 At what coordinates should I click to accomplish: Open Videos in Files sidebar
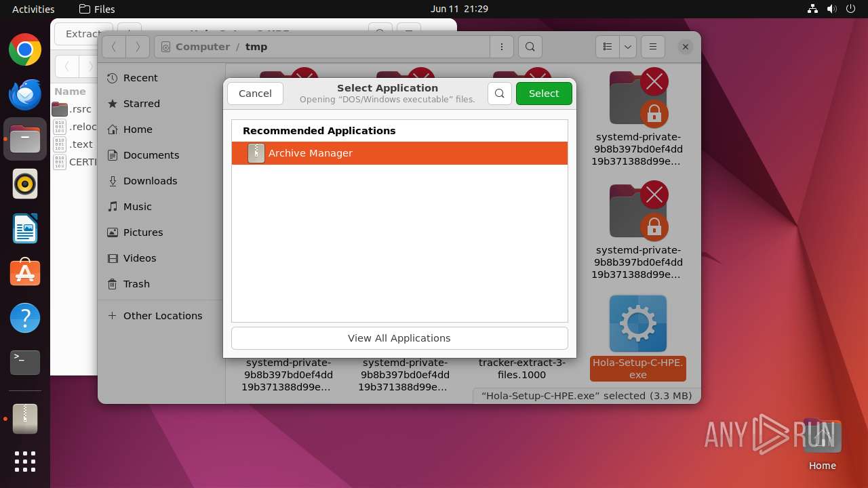point(161,258)
